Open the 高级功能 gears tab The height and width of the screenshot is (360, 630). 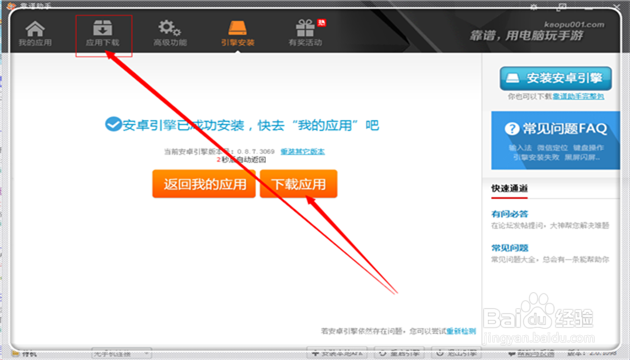click(x=170, y=34)
